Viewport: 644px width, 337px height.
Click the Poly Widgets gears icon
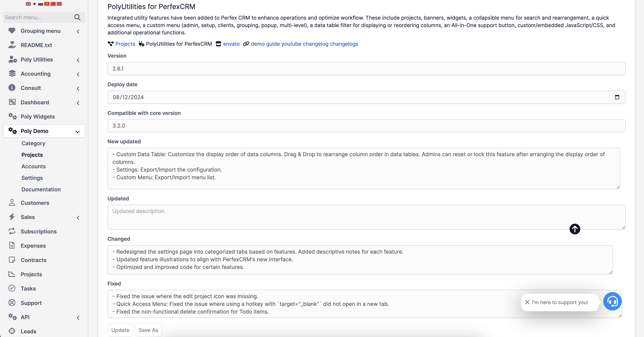(x=12, y=116)
